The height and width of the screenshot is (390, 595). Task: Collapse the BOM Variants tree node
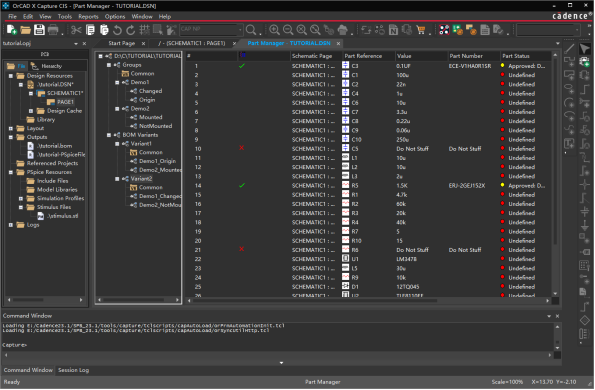coord(109,135)
